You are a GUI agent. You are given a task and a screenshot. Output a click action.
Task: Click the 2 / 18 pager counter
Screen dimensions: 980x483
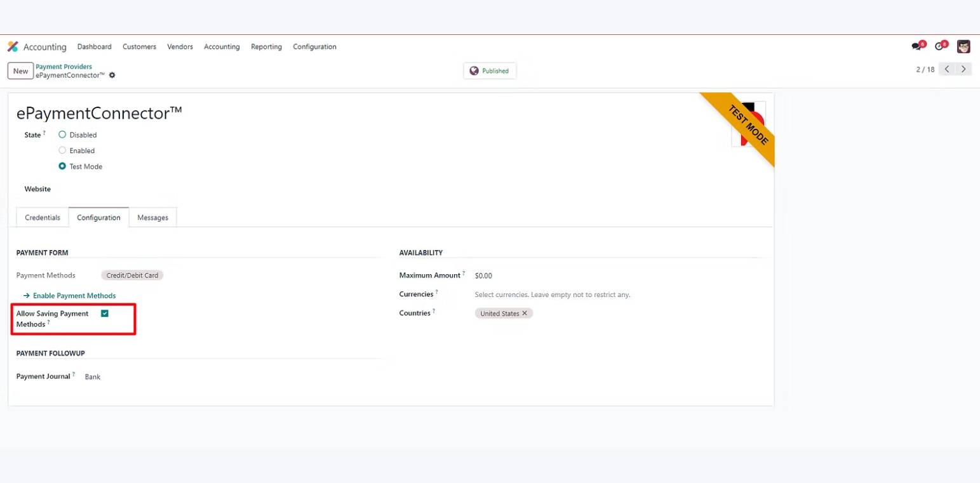925,70
